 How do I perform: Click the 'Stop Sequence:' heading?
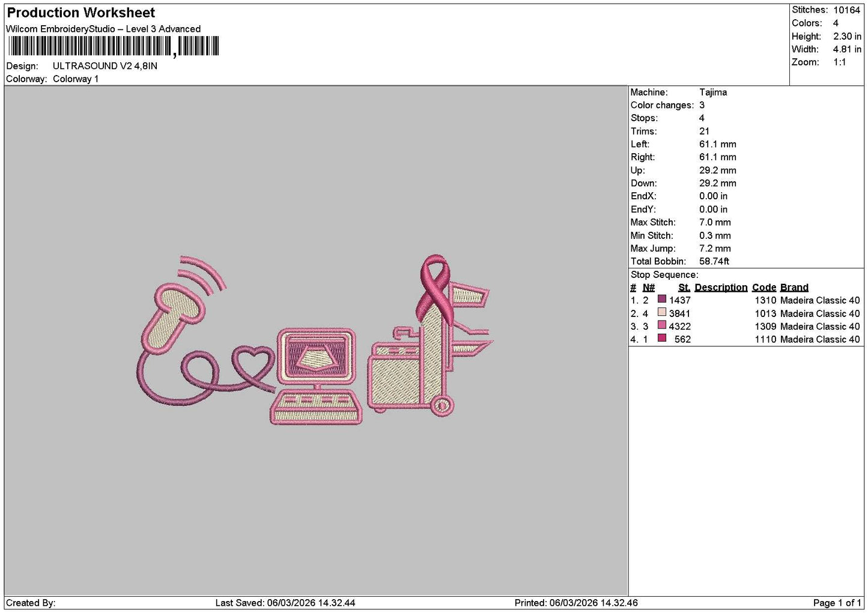pyautogui.click(x=664, y=275)
